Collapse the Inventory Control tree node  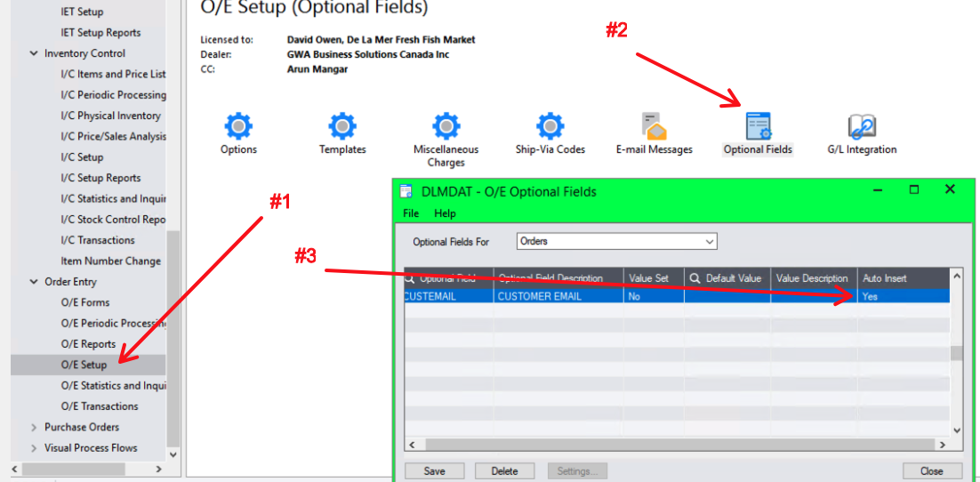tap(34, 53)
